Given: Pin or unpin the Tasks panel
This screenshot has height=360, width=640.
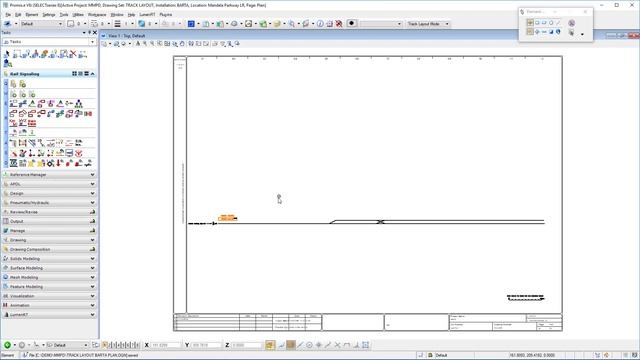Looking at the screenshot, I should (x=89, y=33).
